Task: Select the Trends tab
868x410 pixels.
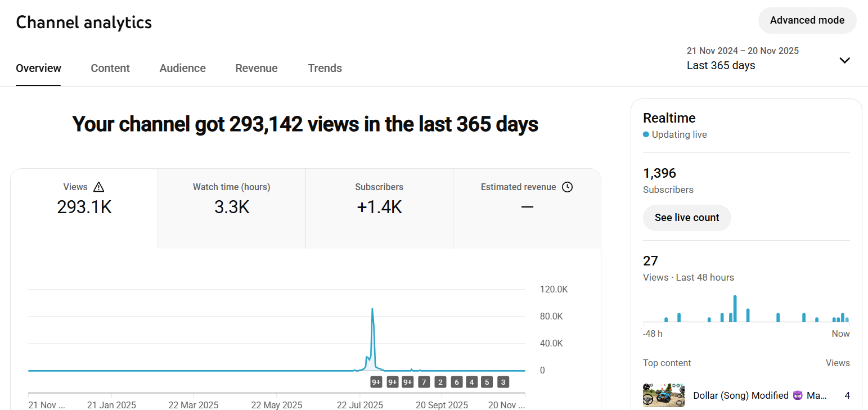Action: (x=325, y=68)
